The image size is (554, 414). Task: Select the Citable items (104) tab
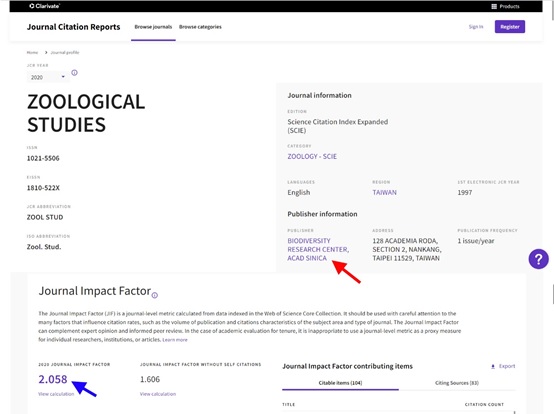pos(340,383)
